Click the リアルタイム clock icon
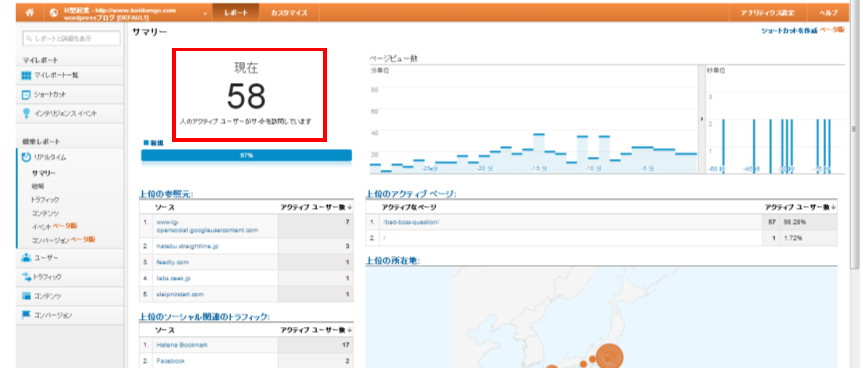Image resolution: width=863 pixels, height=371 pixels. pyautogui.click(x=26, y=157)
